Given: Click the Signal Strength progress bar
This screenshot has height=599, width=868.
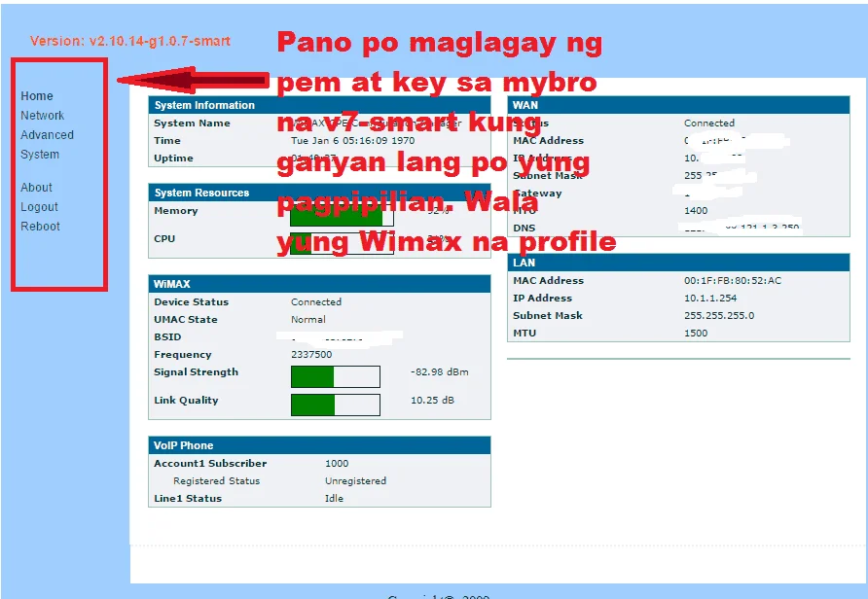Looking at the screenshot, I should click(336, 376).
